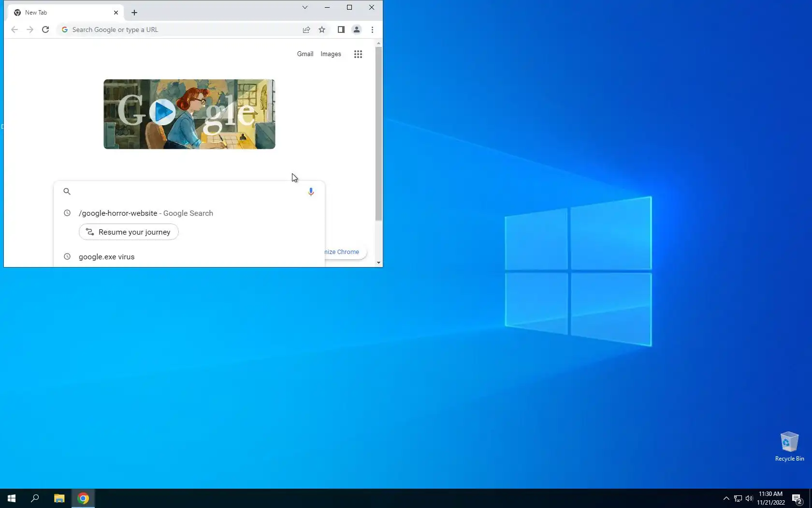
Task: Open the Google apps grid
Action: point(358,54)
